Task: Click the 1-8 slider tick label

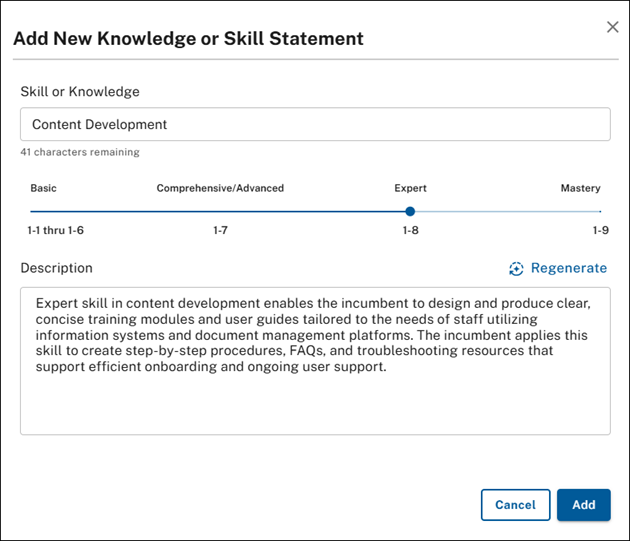Action: pyautogui.click(x=410, y=230)
